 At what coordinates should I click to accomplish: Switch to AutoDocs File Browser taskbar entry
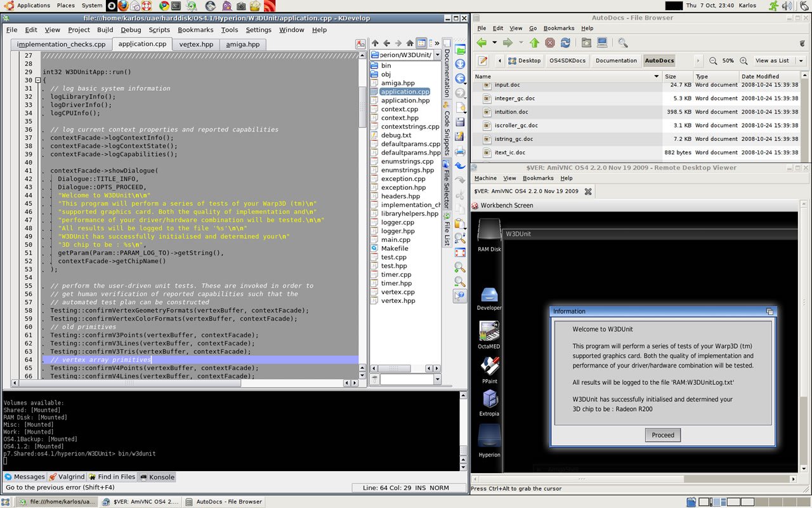pyautogui.click(x=224, y=502)
